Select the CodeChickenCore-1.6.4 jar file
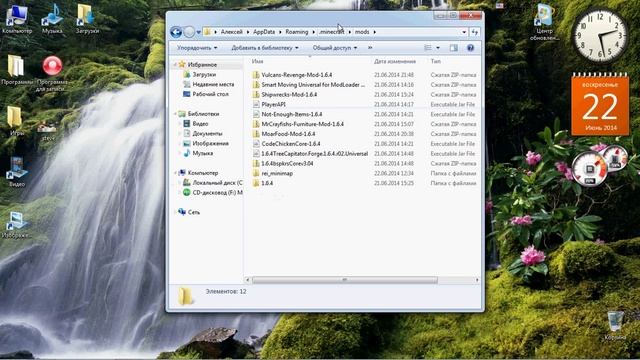 pyautogui.click(x=291, y=144)
